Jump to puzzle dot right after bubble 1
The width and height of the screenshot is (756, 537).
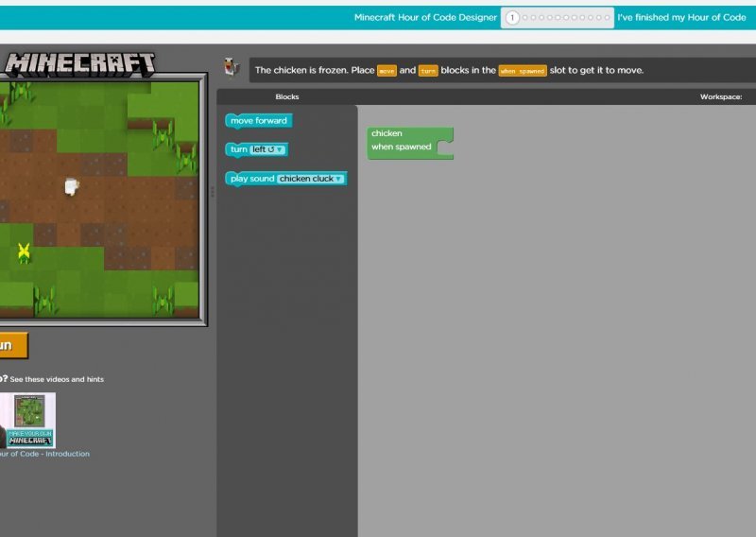(525, 18)
